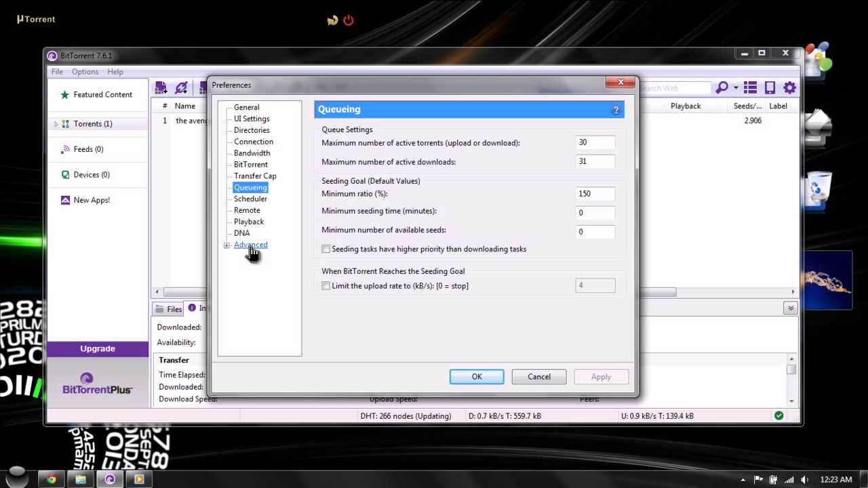Screen dimensions: 868x488
Task: Select Queueing in Preferences tree
Action: pyautogui.click(x=250, y=188)
